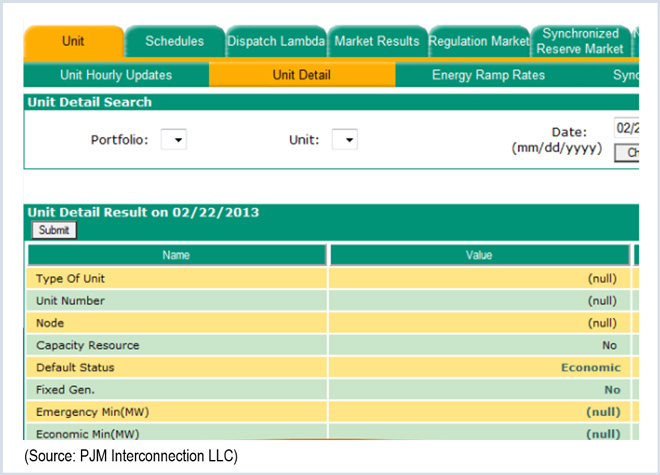Open the Portfolio dropdown
The height and width of the screenshot is (475, 660).
(x=174, y=140)
